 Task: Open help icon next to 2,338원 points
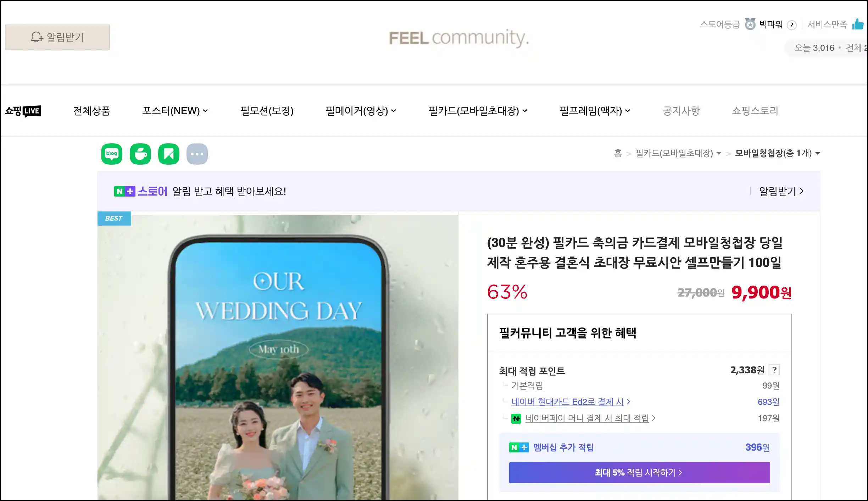click(774, 370)
